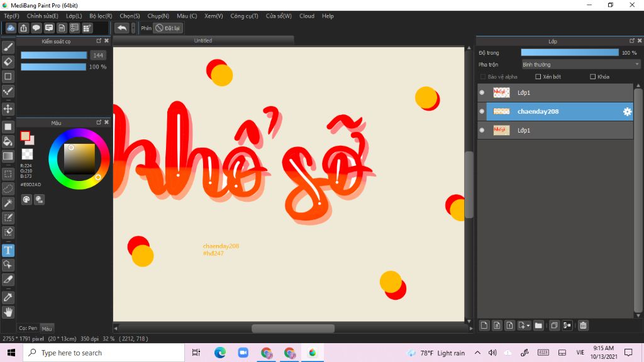Open the Tệp(F) menu
This screenshot has height=362, width=644.
coord(11,16)
